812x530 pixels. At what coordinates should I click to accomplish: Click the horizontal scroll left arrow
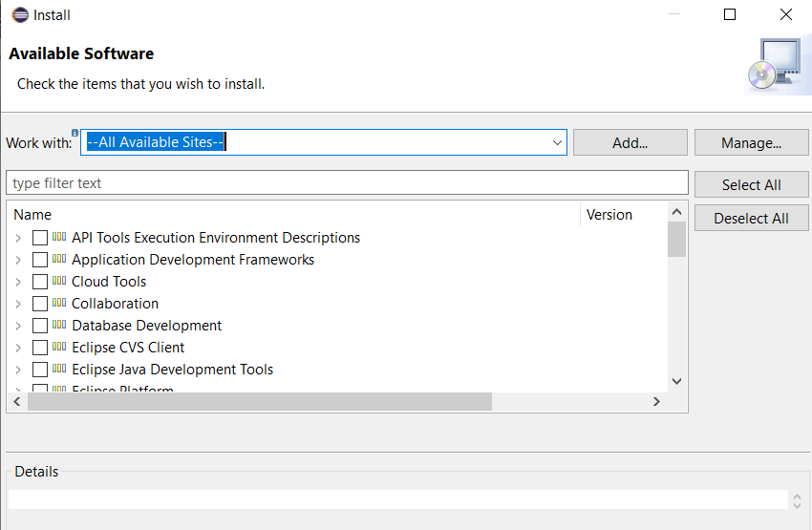pos(17,402)
